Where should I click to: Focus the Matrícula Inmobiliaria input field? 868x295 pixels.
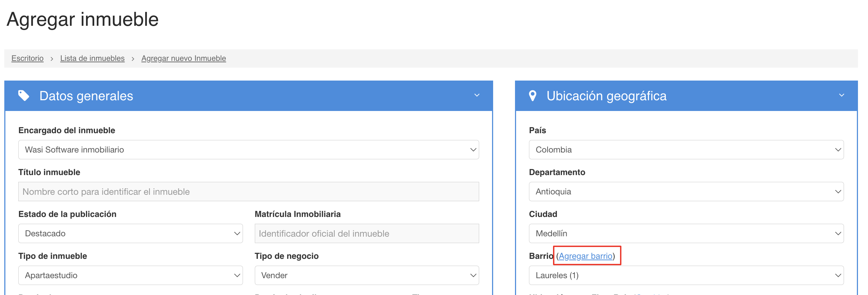coord(367,233)
